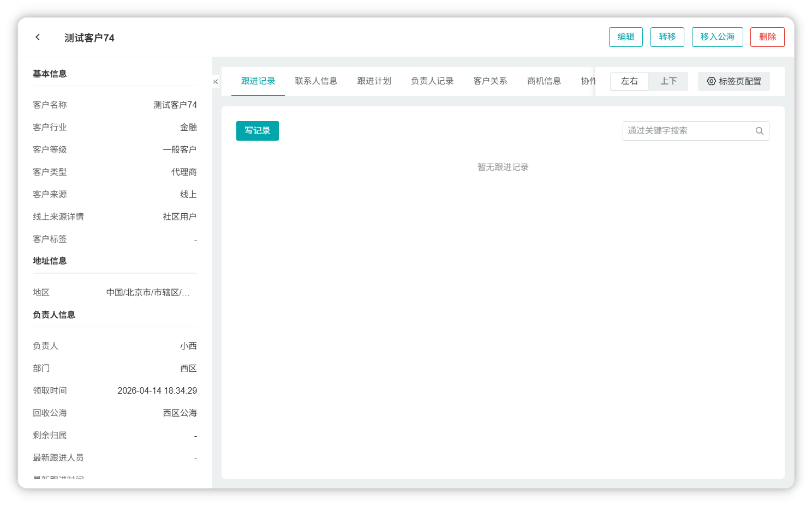
Task: Focus the 通过关键字搜索 search field
Action: [696, 131]
